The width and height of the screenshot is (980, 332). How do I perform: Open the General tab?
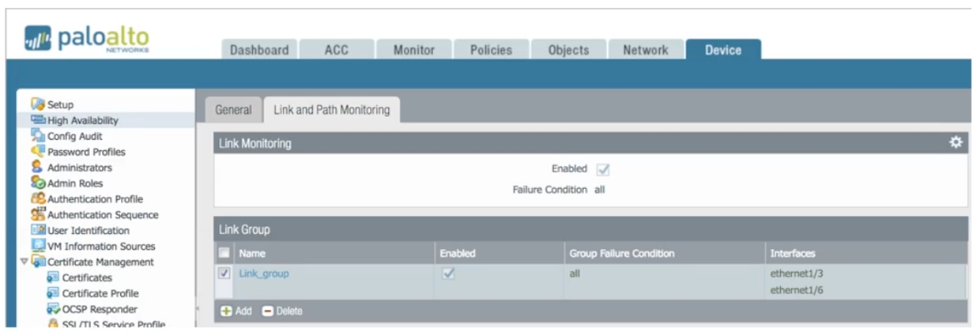coord(233,110)
